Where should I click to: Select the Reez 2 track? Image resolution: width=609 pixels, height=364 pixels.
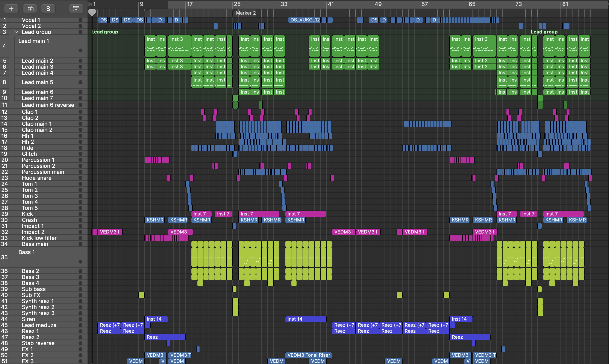coord(30,337)
